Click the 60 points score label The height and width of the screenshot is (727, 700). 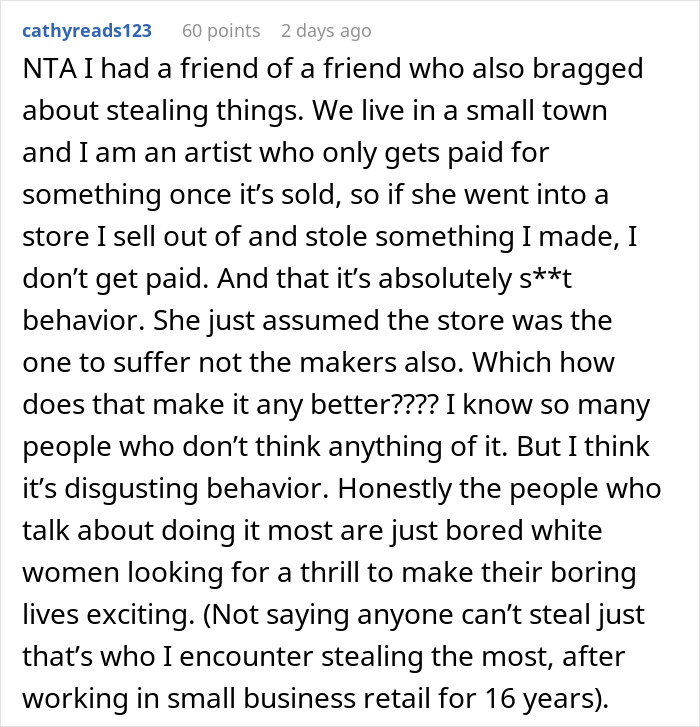point(219,31)
